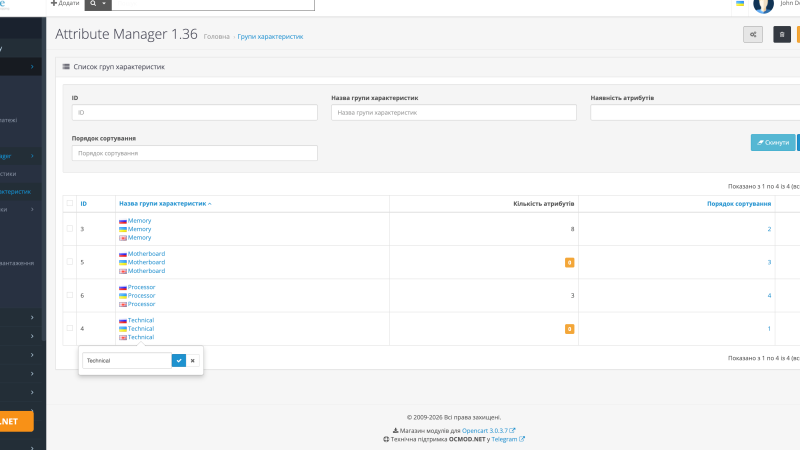Sort table by the ID column header
The width and height of the screenshot is (800, 450).
point(84,204)
